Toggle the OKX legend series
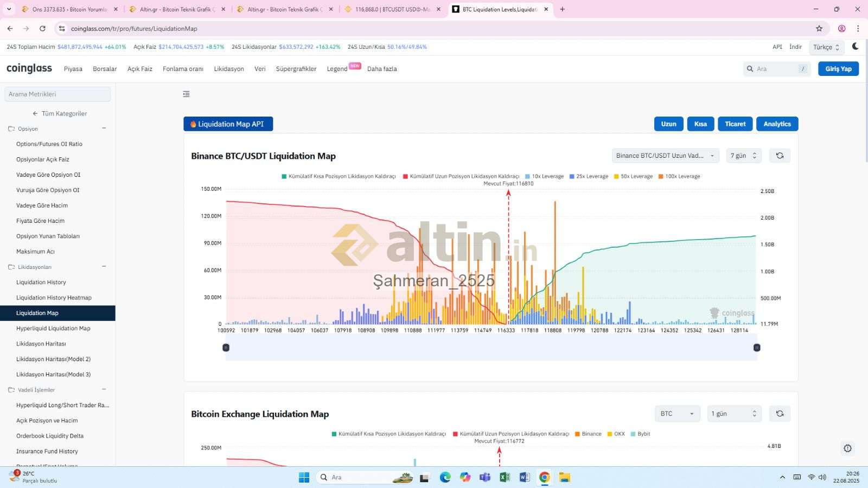 coord(616,434)
